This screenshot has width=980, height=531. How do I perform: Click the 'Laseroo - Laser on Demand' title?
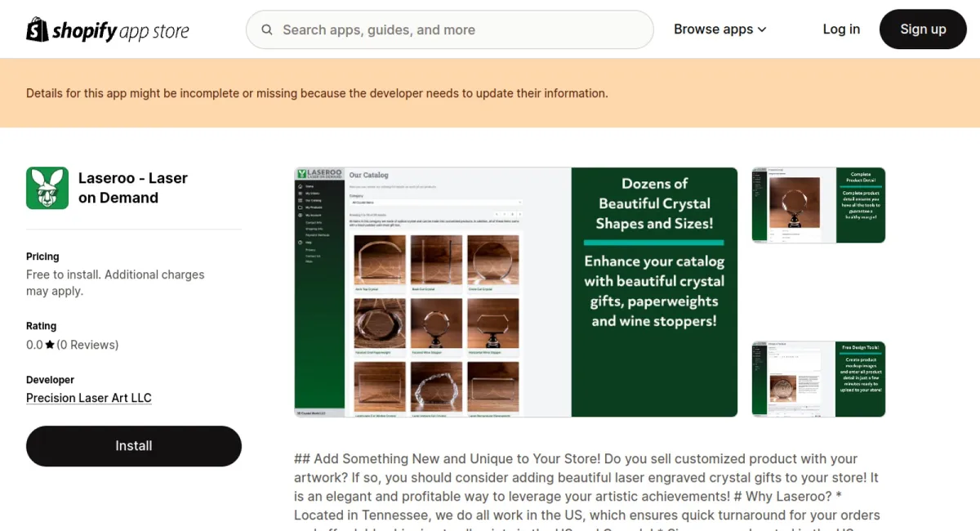pyautogui.click(x=133, y=188)
